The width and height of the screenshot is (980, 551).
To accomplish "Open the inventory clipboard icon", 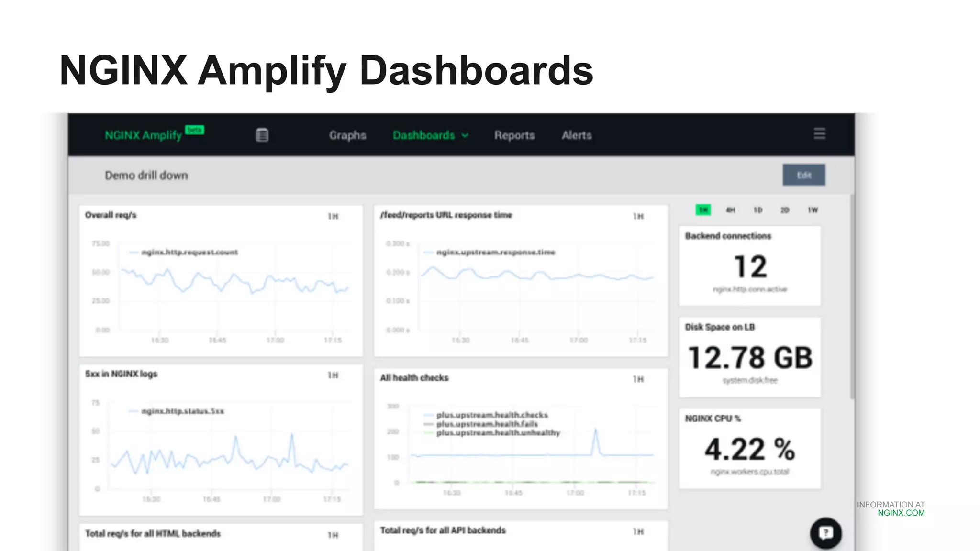I will click(262, 135).
